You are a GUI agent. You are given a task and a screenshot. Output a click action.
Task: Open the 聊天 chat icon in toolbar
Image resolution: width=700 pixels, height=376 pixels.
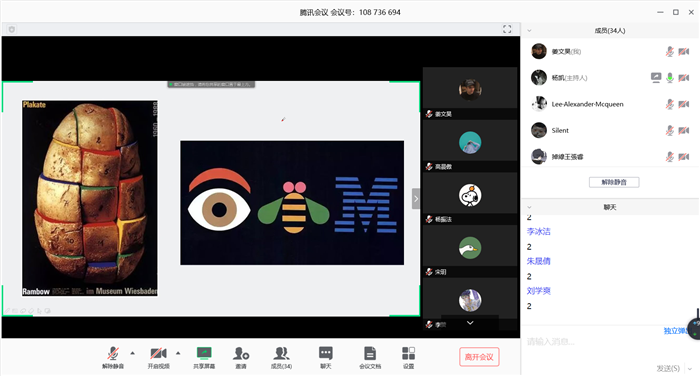(325, 357)
